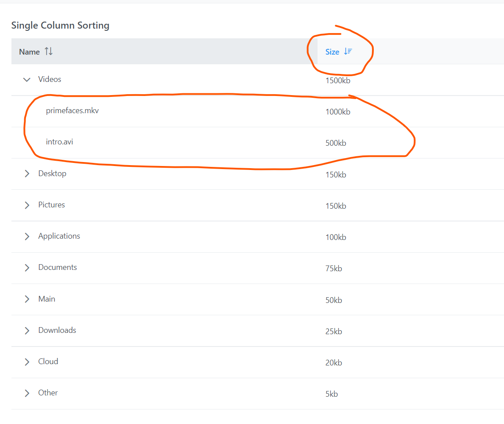504x424 pixels.
Task: Toggle the Size column sort icon
Action: (348, 52)
